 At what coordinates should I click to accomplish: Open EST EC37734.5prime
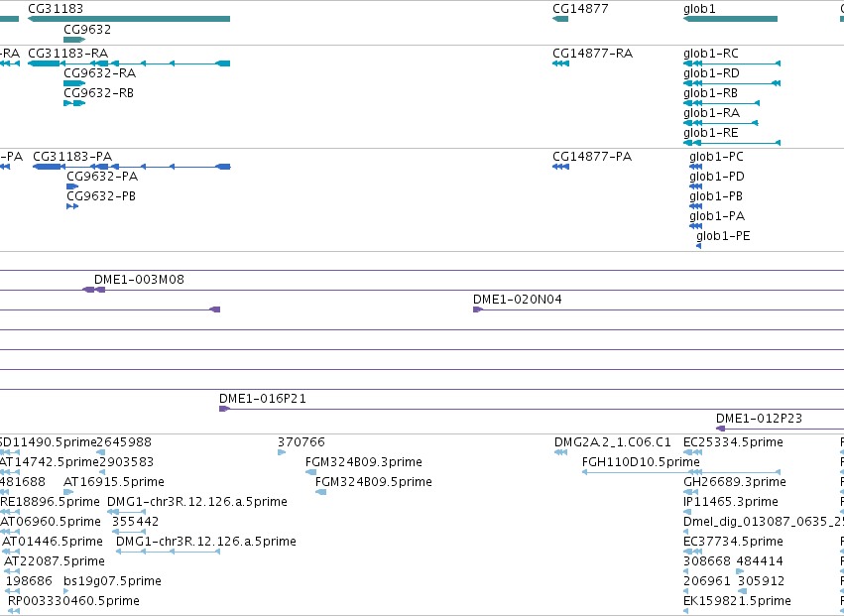tap(733, 542)
